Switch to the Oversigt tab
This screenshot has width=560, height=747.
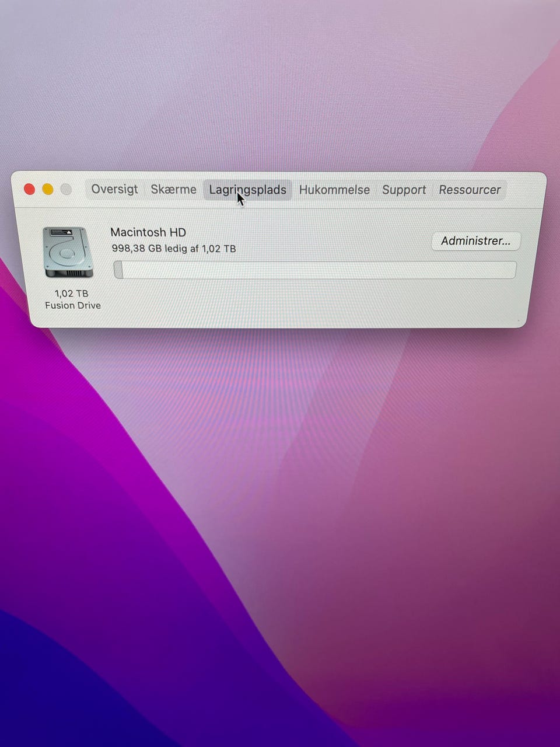coord(114,190)
